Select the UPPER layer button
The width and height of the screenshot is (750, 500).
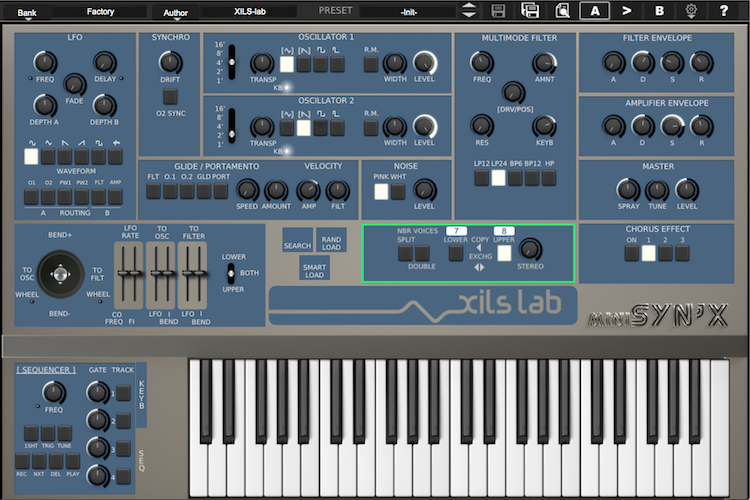[x=504, y=253]
